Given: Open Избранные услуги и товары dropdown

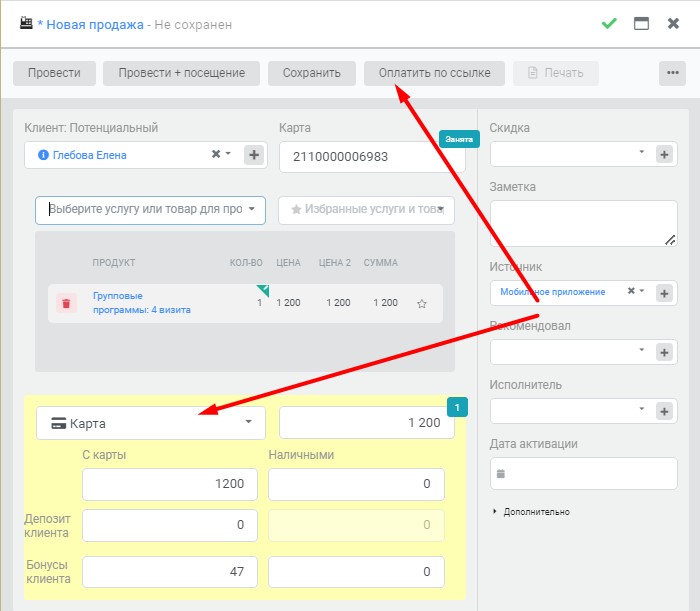Looking at the screenshot, I should coord(367,210).
